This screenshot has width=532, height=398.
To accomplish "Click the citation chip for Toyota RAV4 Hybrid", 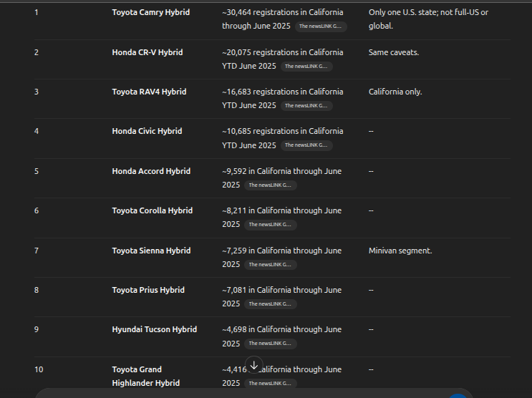I will pyautogui.click(x=306, y=106).
